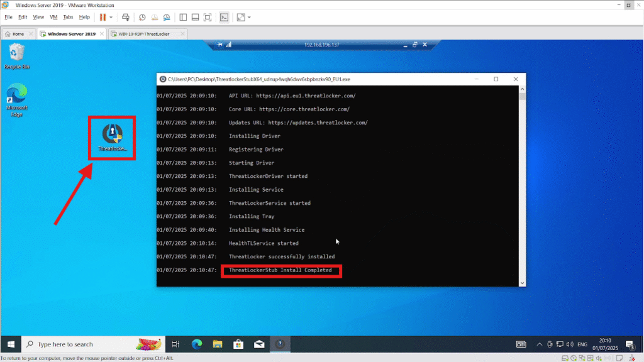Open the Windows Start menu

11,344
